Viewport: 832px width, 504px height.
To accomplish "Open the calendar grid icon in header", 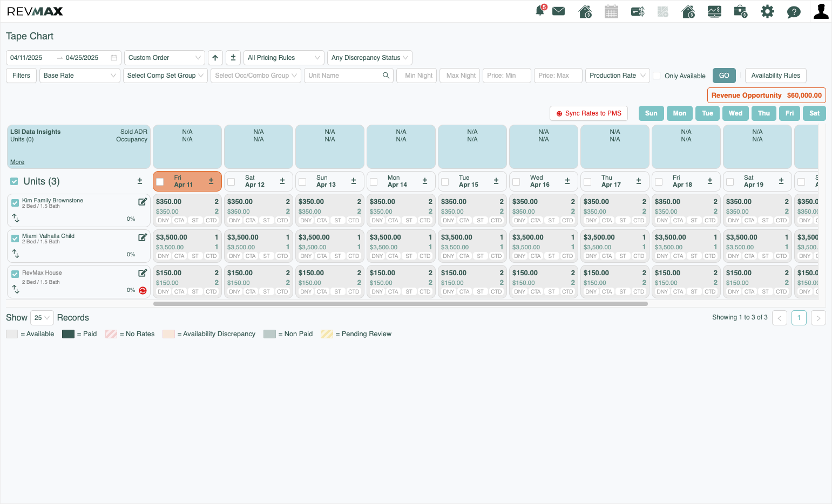I will tap(611, 11).
